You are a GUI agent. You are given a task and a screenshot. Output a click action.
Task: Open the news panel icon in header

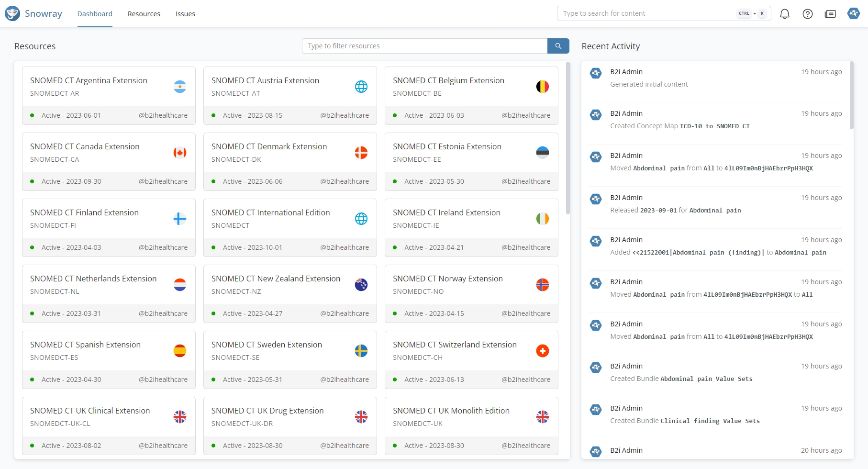click(x=830, y=14)
